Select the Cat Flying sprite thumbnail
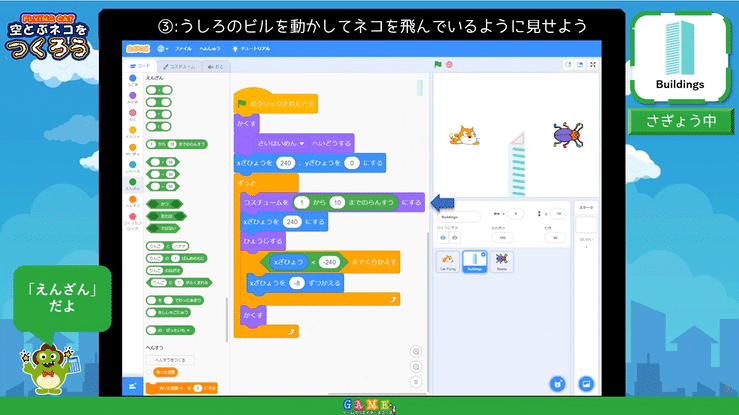The height and width of the screenshot is (415, 739). [x=447, y=261]
